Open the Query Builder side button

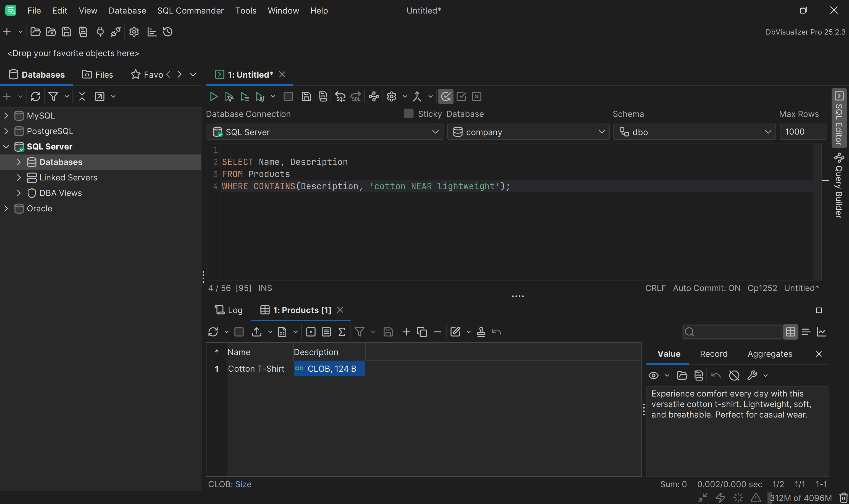tap(839, 185)
